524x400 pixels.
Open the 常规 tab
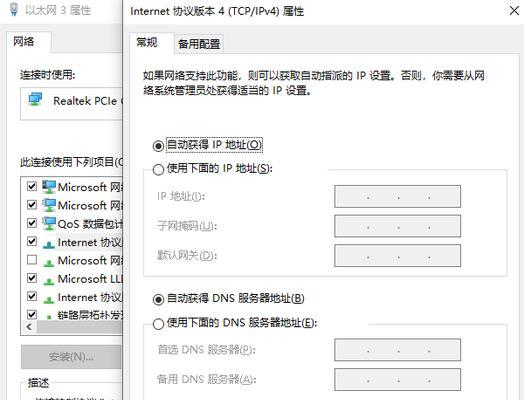tap(147, 42)
